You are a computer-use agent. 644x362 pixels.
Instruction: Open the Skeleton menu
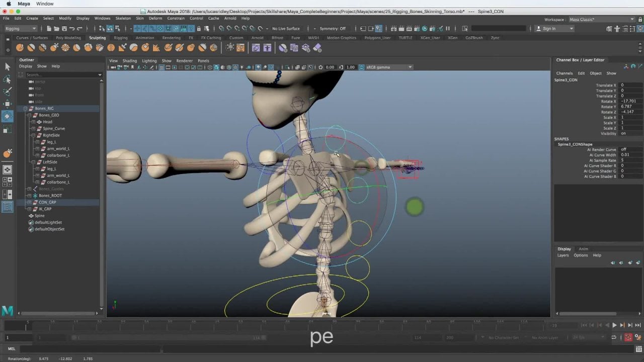coord(123,18)
